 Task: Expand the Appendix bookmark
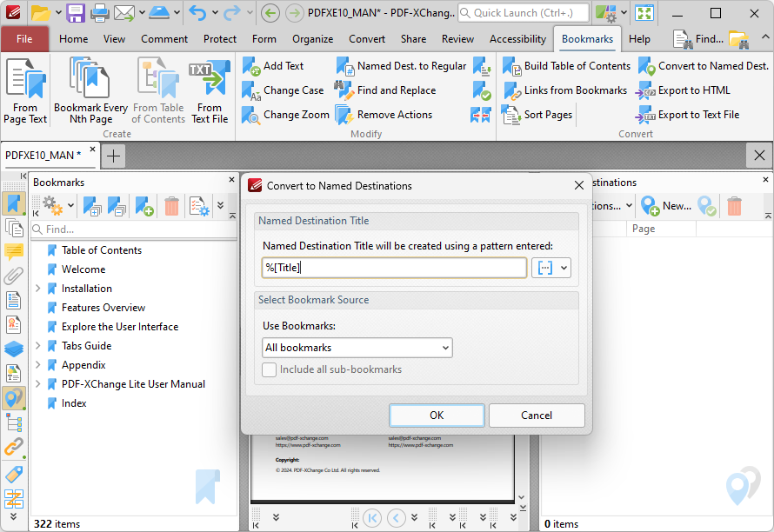[x=38, y=365]
